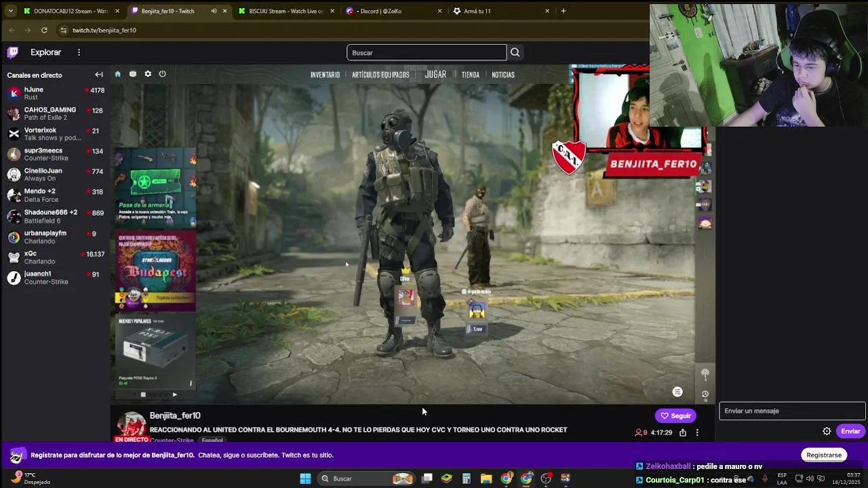
Task: Open stream options three-dot menu
Action: (697, 432)
